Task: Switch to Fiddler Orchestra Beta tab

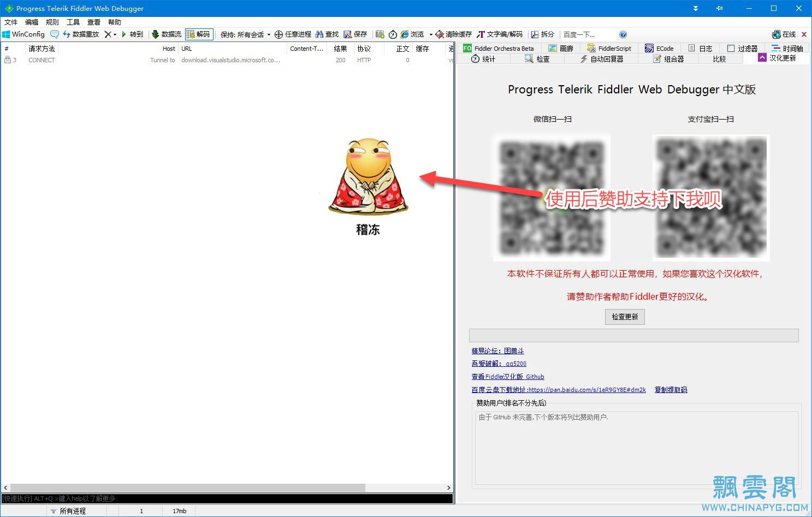Action: (x=499, y=48)
